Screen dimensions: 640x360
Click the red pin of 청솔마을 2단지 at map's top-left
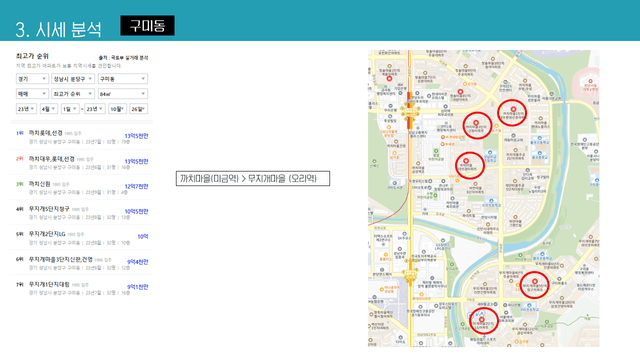point(389,78)
